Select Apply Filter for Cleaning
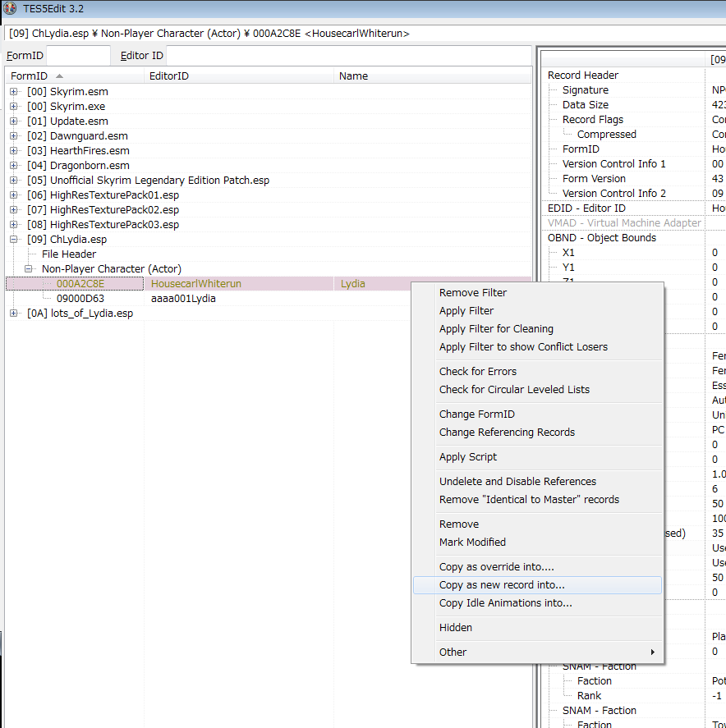 tap(537, 329)
